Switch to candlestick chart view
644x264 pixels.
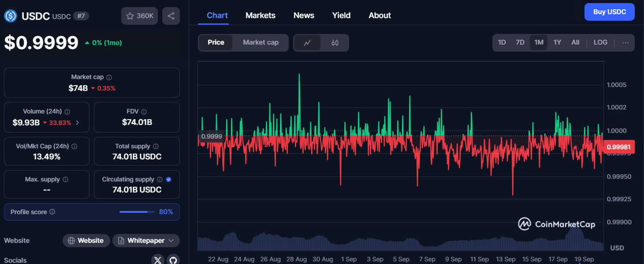335,43
